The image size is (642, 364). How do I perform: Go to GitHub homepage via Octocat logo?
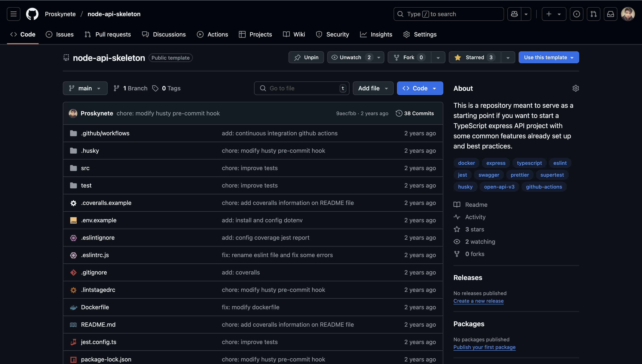(32, 14)
